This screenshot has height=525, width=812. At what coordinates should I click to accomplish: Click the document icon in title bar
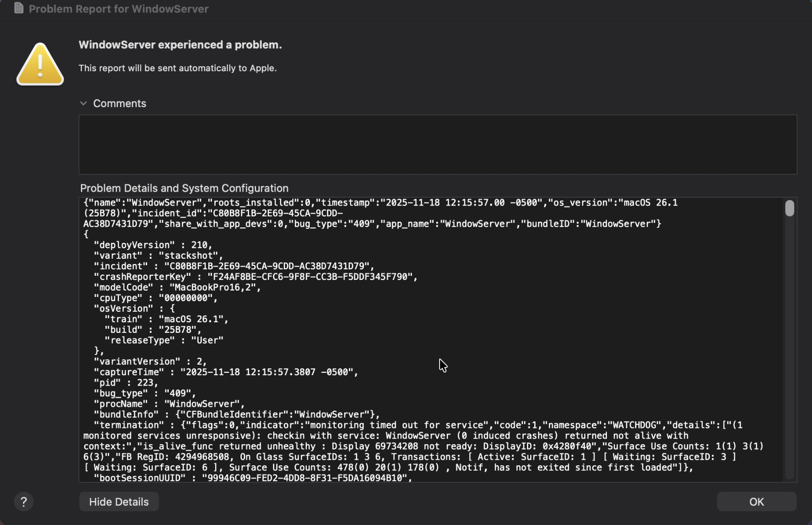[x=19, y=8]
